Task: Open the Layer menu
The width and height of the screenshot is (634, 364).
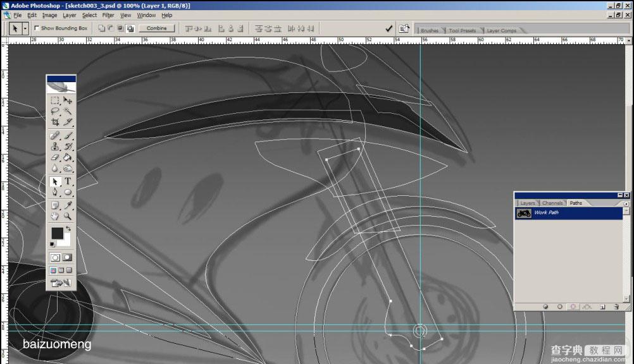Action: point(69,15)
